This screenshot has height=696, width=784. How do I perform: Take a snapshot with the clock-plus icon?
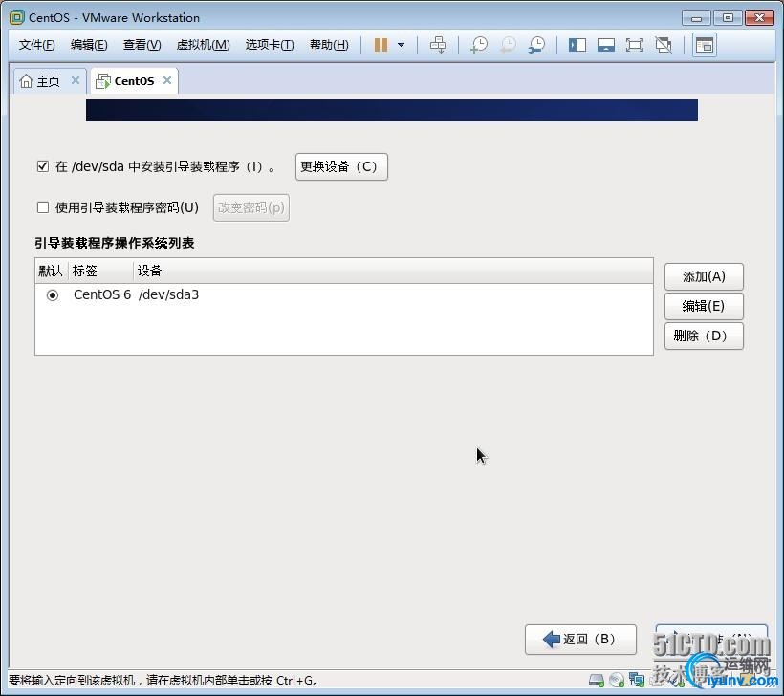[x=479, y=45]
